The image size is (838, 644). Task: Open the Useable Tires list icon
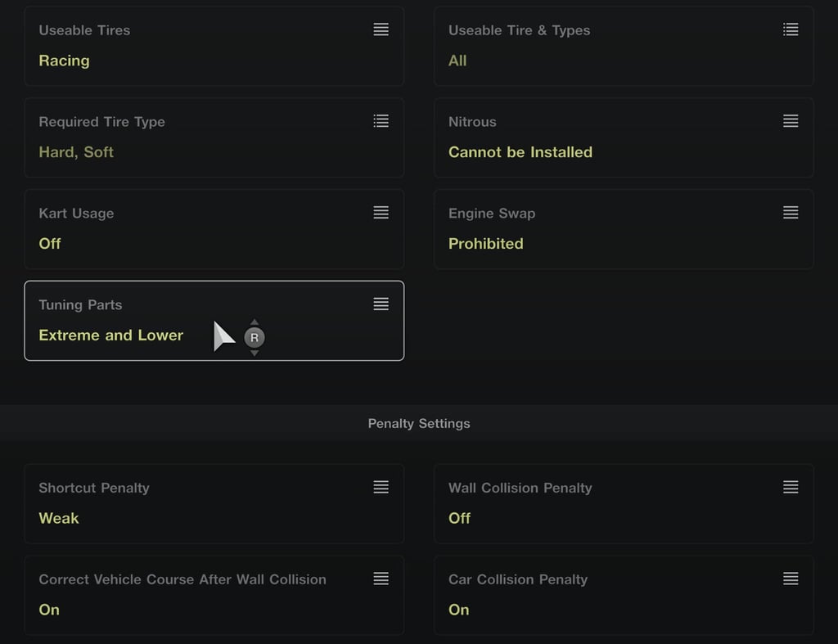[x=381, y=29]
